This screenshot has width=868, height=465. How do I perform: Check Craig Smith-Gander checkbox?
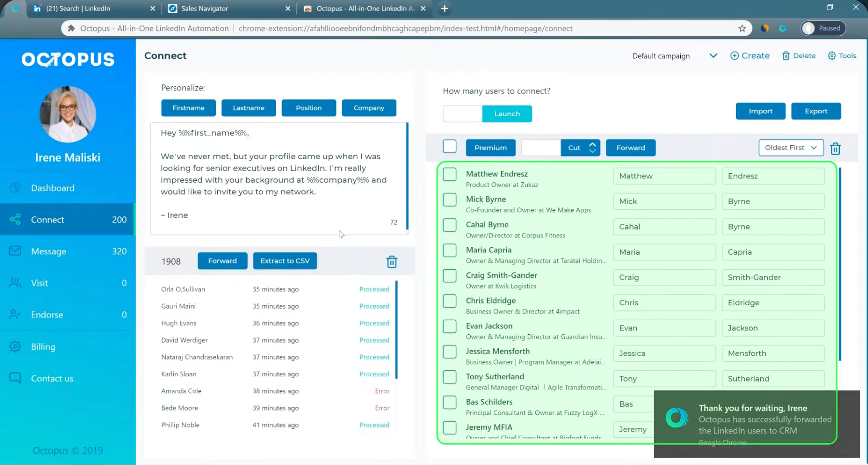449,275
